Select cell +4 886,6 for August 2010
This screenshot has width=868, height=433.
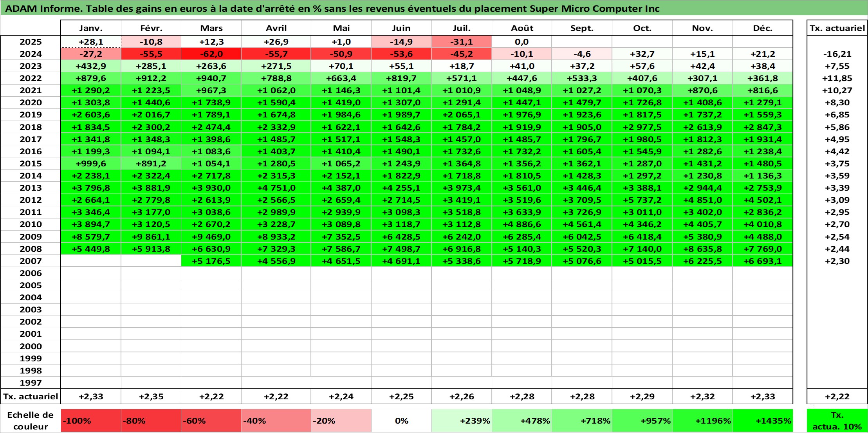tap(522, 224)
